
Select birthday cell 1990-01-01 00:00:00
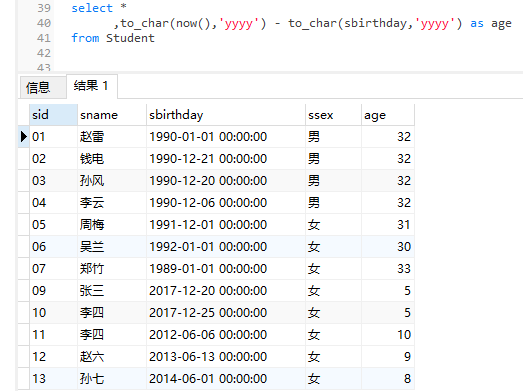tap(225, 137)
